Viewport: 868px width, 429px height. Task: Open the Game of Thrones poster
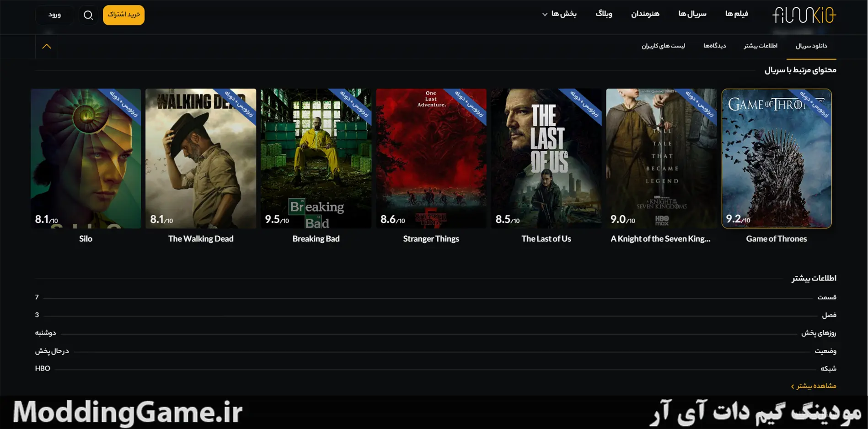[777, 159]
